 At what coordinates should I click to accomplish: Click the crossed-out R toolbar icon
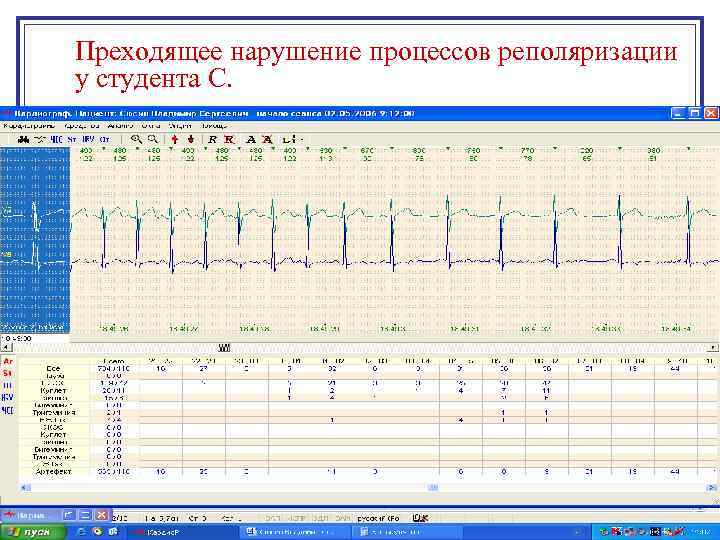point(229,140)
